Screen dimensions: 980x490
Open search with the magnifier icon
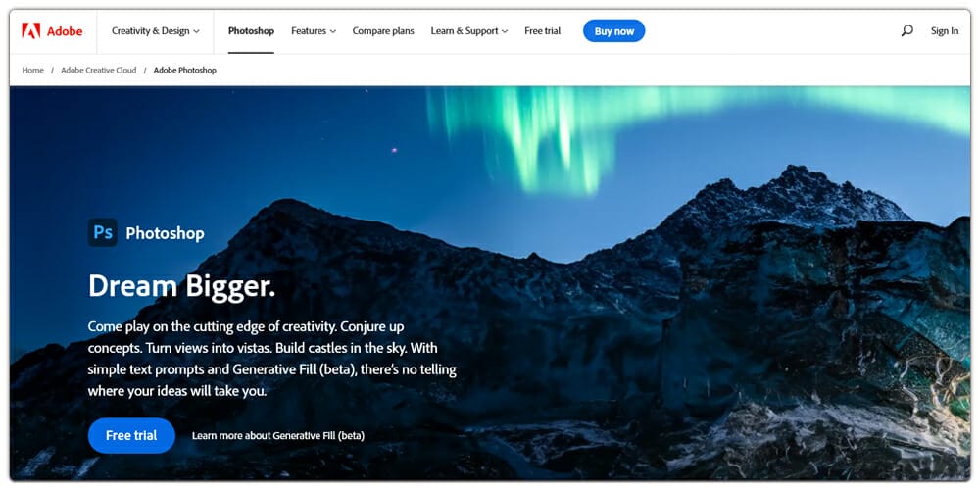click(906, 30)
